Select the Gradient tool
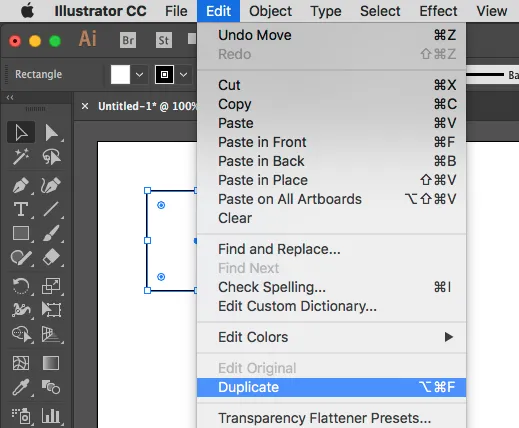Viewport: 519px width, 428px height. [51, 363]
